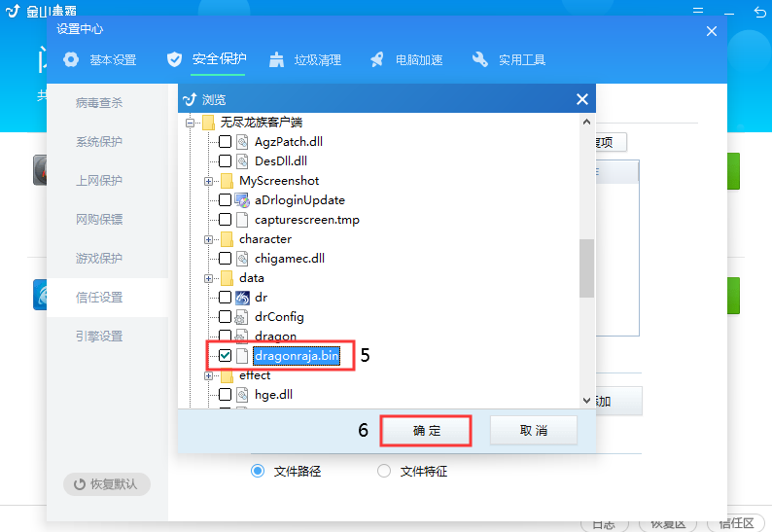Collapse the 无尽龙族客户端 folder
This screenshot has width=772, height=532.
[x=190, y=123]
